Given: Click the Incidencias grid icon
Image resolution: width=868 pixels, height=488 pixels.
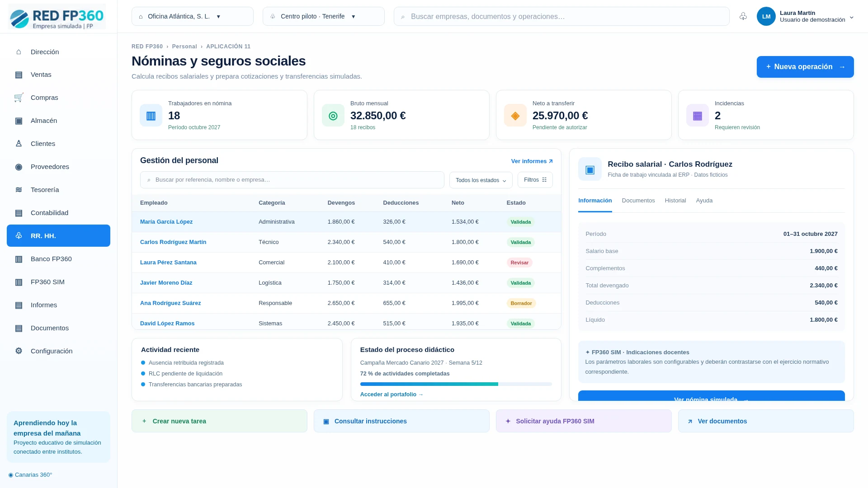Looking at the screenshot, I should (x=698, y=115).
